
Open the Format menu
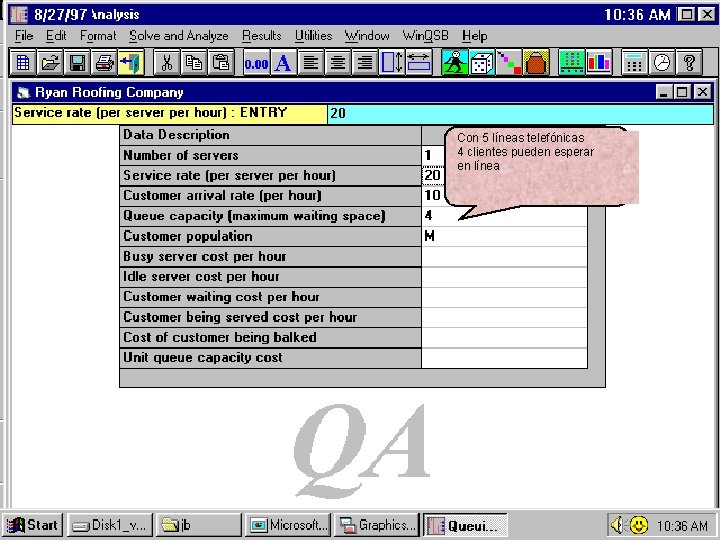(98, 35)
